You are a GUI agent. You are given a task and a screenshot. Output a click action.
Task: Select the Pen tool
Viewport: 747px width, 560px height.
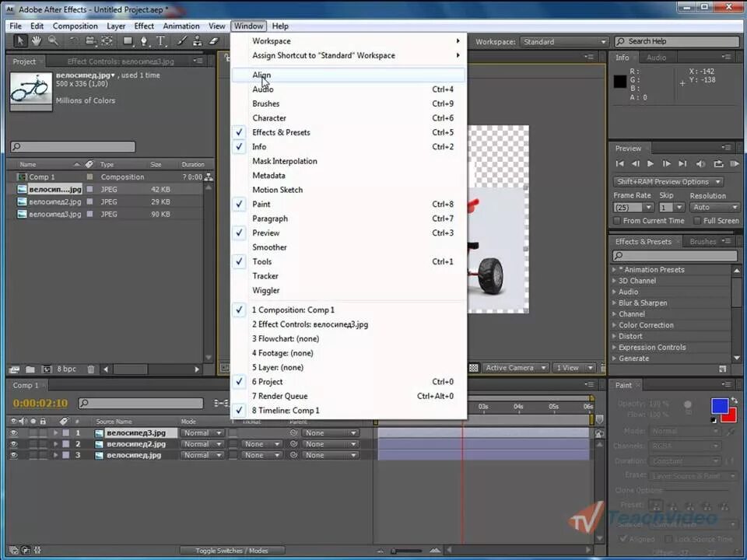(x=143, y=41)
